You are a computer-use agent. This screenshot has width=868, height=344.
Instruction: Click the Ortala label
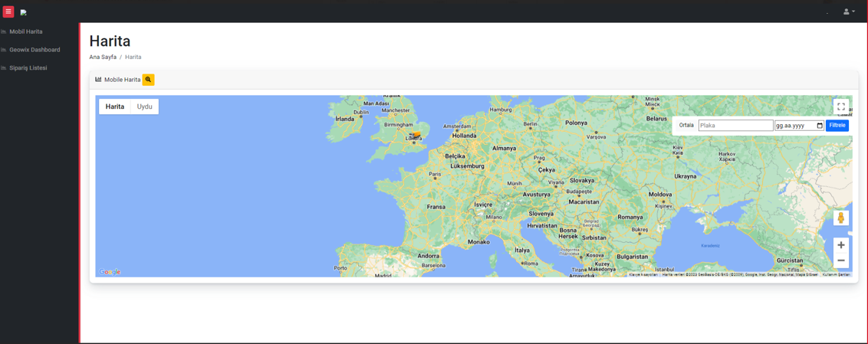click(x=686, y=126)
